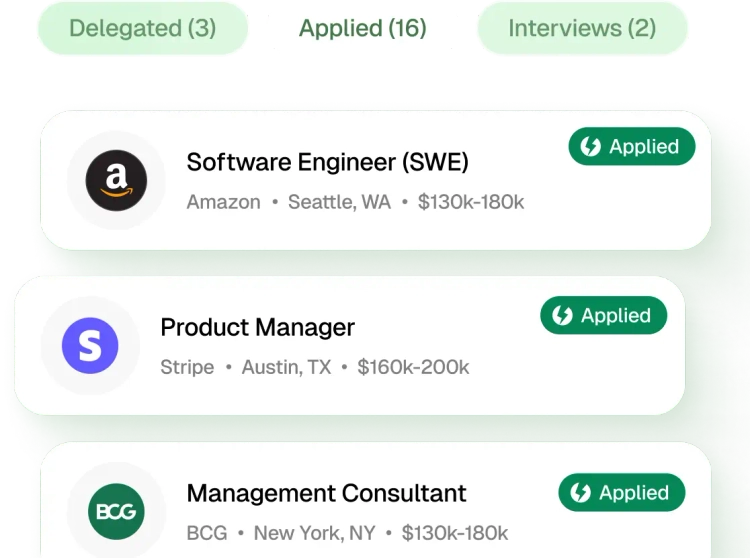Screen dimensions: 750x558
Task: Click the lightning icon in BCG's Applied badge
Action: pos(581,493)
